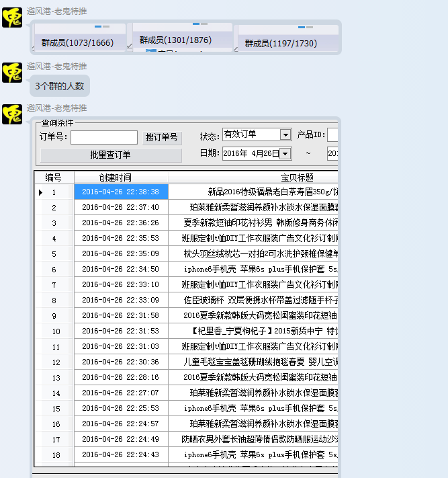
Task: Click the 创建时间 column header
Action: click(121, 177)
